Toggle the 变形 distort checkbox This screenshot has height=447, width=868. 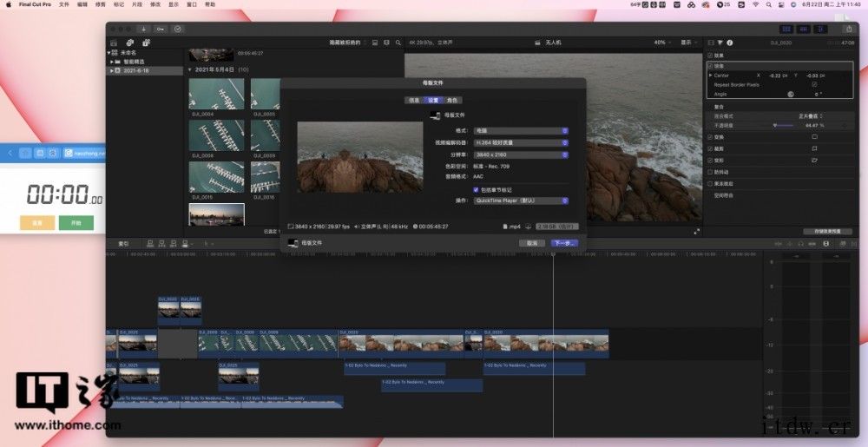(x=710, y=160)
